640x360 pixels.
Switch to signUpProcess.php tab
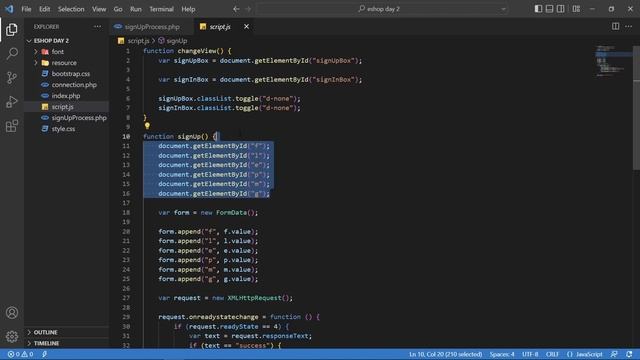[152, 27]
